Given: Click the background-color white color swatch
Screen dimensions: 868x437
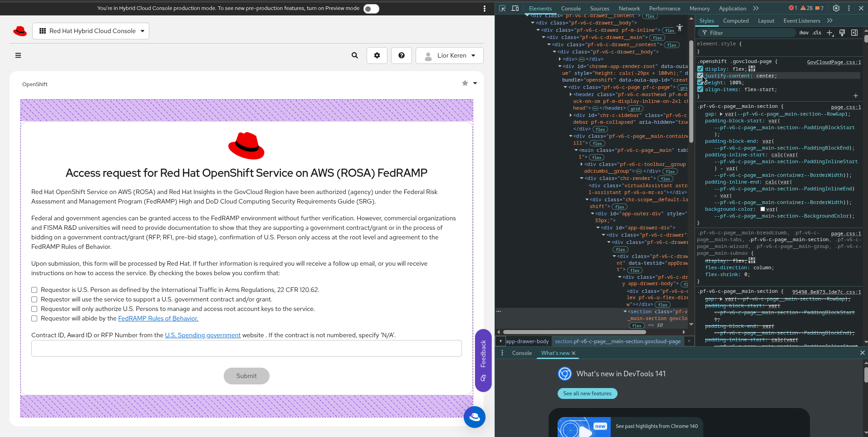Looking at the screenshot, I should click(x=763, y=209).
